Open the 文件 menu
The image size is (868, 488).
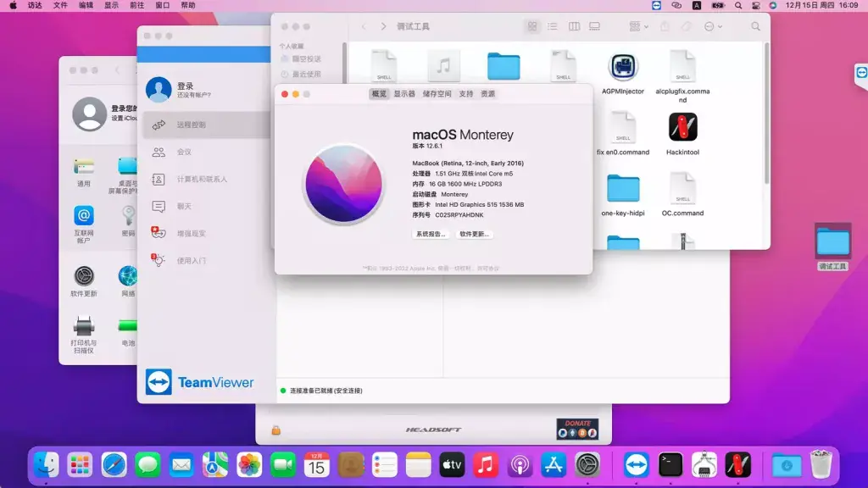pos(60,5)
